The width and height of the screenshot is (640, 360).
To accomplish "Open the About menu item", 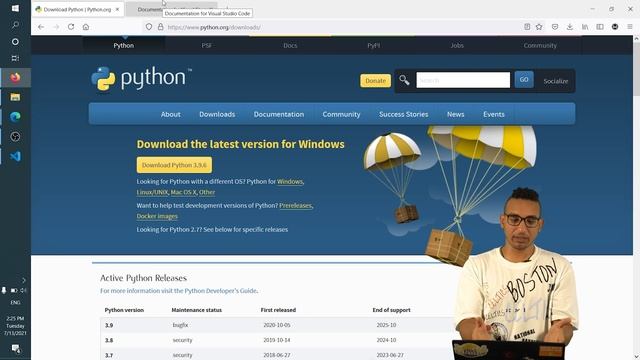I will tap(171, 114).
